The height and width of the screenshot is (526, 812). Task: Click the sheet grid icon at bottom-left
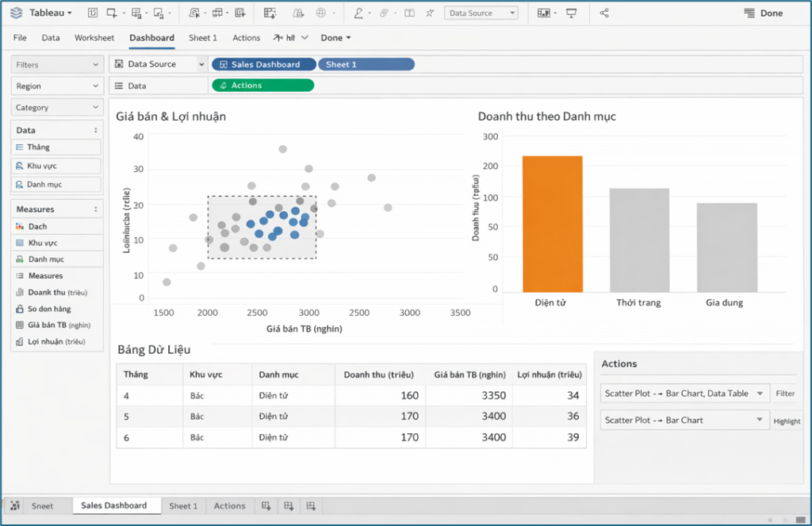click(15, 506)
